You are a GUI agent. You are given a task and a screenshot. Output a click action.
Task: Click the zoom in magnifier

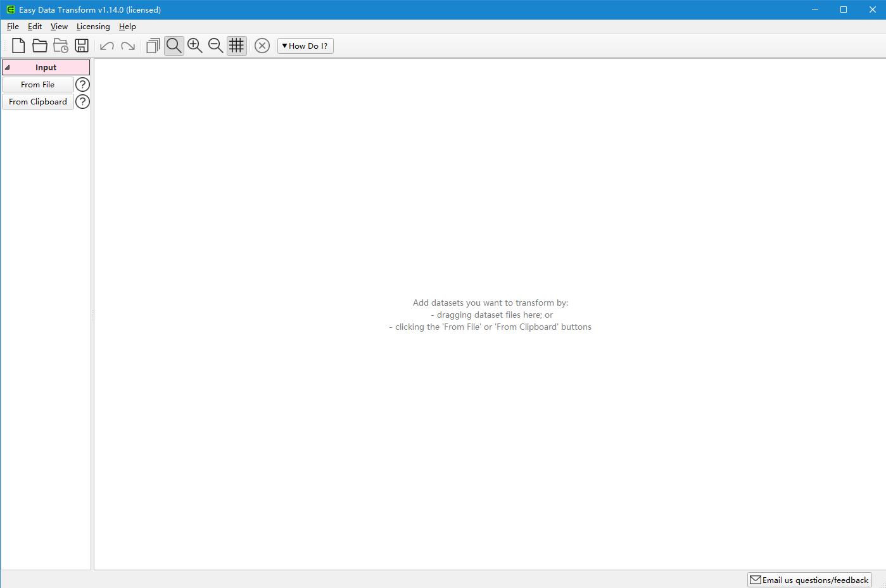pyautogui.click(x=194, y=46)
